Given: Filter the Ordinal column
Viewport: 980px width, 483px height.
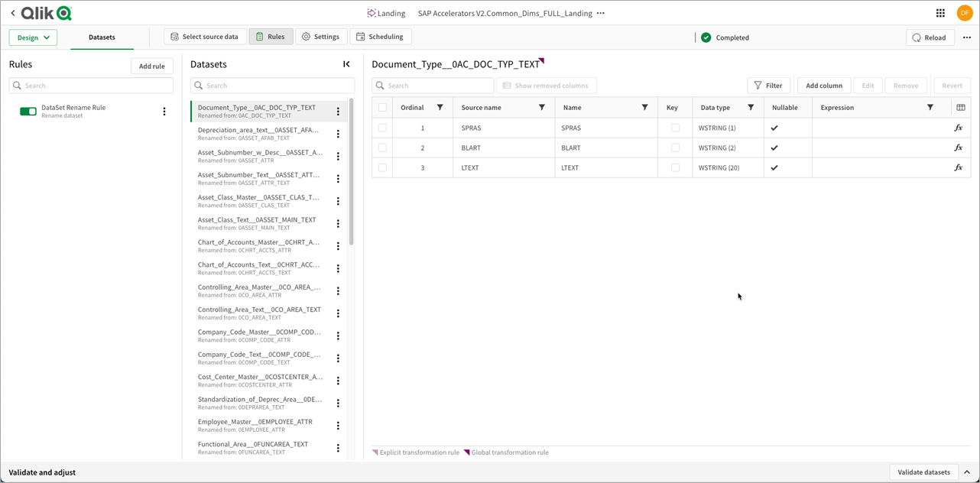Looking at the screenshot, I should point(440,108).
